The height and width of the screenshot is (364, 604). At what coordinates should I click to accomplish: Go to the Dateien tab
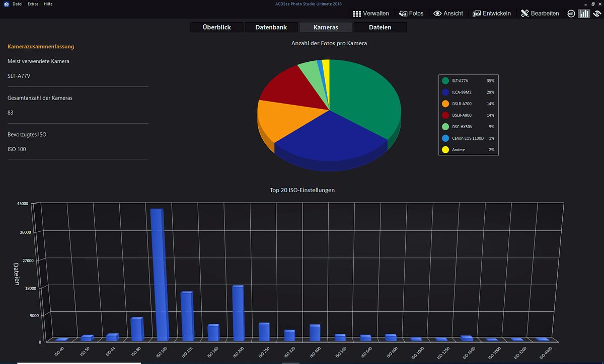click(380, 27)
